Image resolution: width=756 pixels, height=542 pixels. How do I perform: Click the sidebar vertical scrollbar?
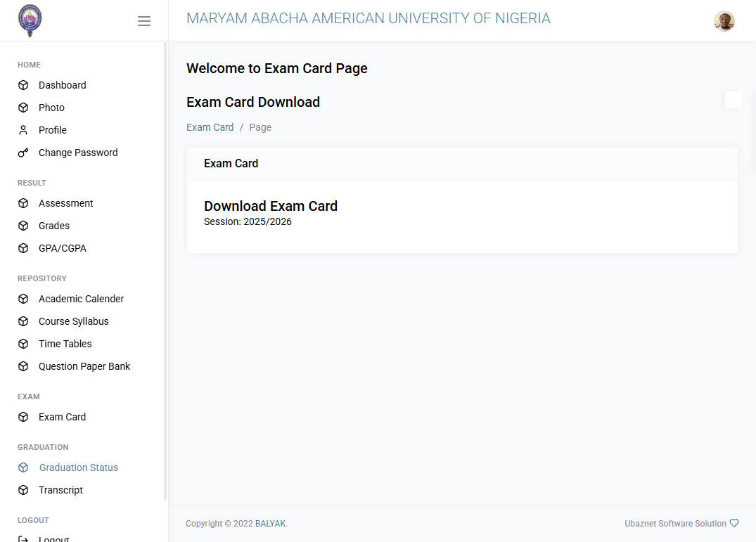pos(165,271)
